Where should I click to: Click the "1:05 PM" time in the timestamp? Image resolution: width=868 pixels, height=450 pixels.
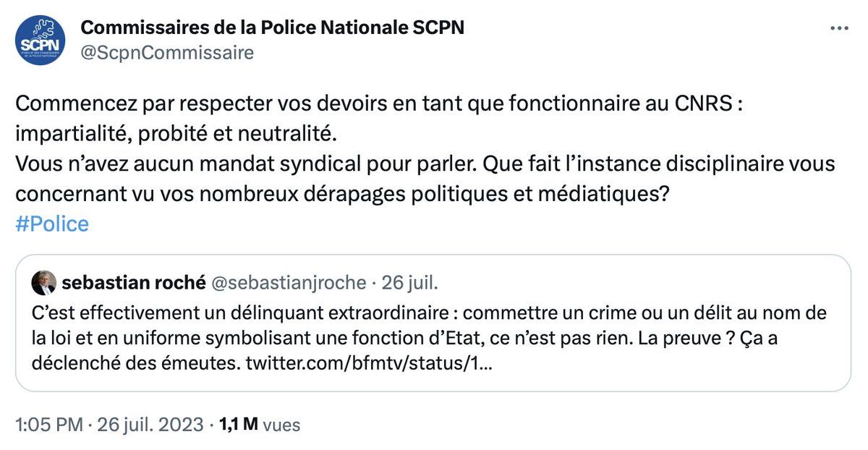tap(48, 425)
